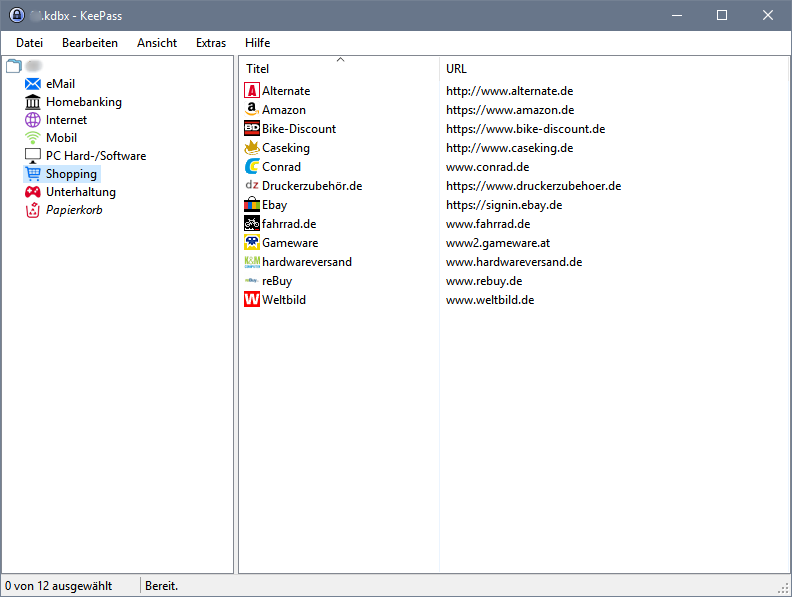This screenshot has height=597, width=792.
Task: Select the Weltbild entry title
Action: 284,300
